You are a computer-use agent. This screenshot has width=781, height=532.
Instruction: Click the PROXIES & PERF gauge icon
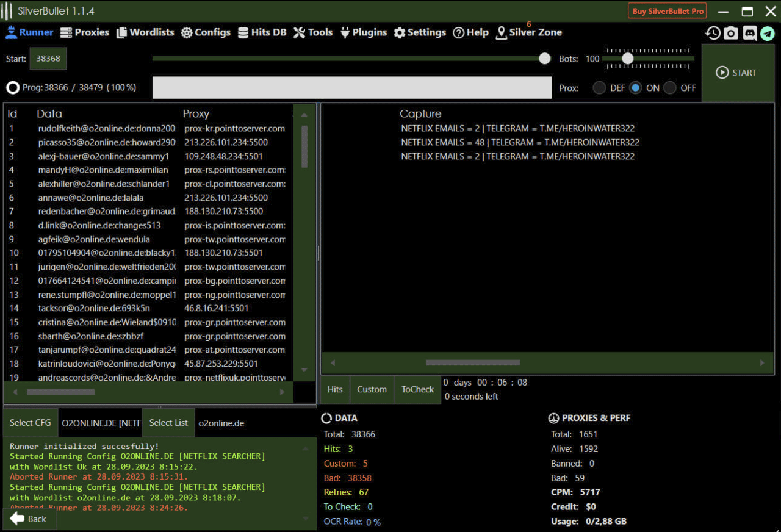click(553, 418)
